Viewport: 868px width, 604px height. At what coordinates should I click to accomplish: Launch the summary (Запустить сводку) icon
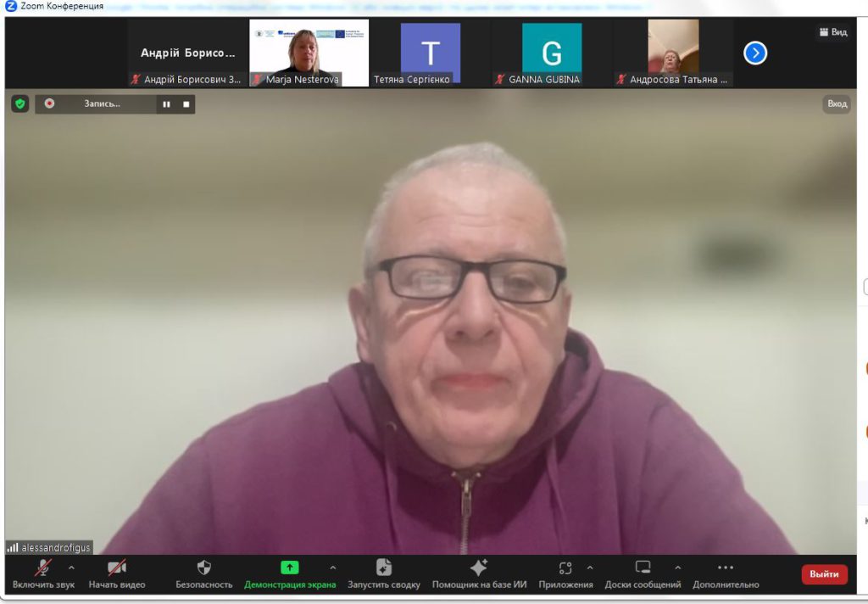coord(383,568)
